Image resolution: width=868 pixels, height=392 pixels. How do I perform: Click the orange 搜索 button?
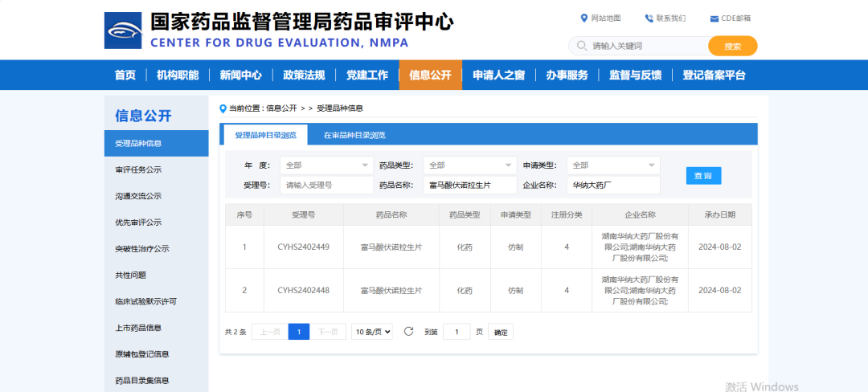pos(732,46)
